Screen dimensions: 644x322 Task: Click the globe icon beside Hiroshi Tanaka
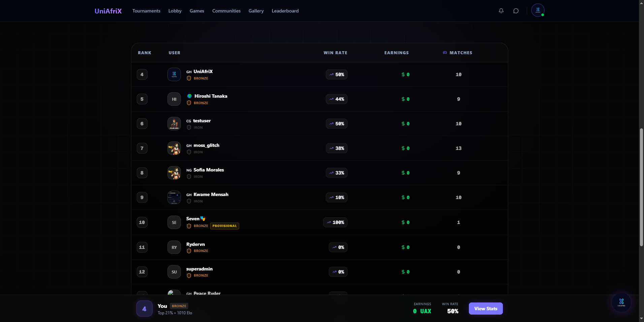(189, 96)
